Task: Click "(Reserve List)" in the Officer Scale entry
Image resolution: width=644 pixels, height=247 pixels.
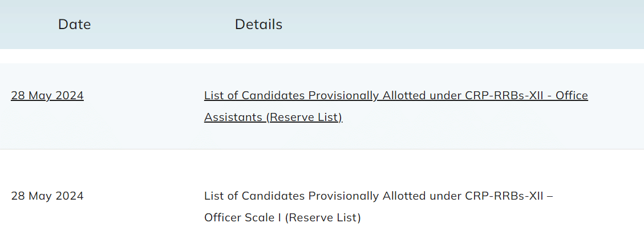Action: click(x=323, y=217)
